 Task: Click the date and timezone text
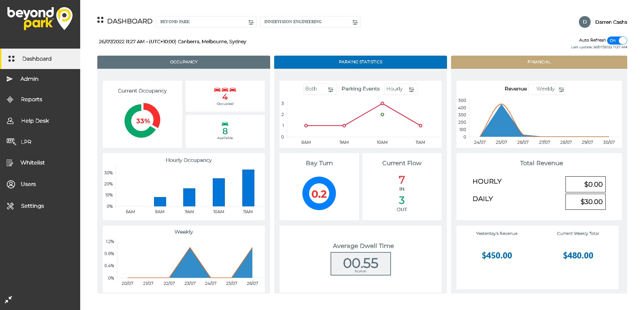pyautogui.click(x=172, y=42)
